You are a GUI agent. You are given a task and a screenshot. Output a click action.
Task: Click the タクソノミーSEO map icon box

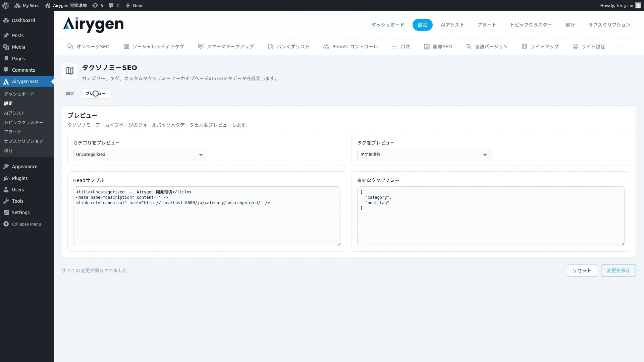(69, 71)
